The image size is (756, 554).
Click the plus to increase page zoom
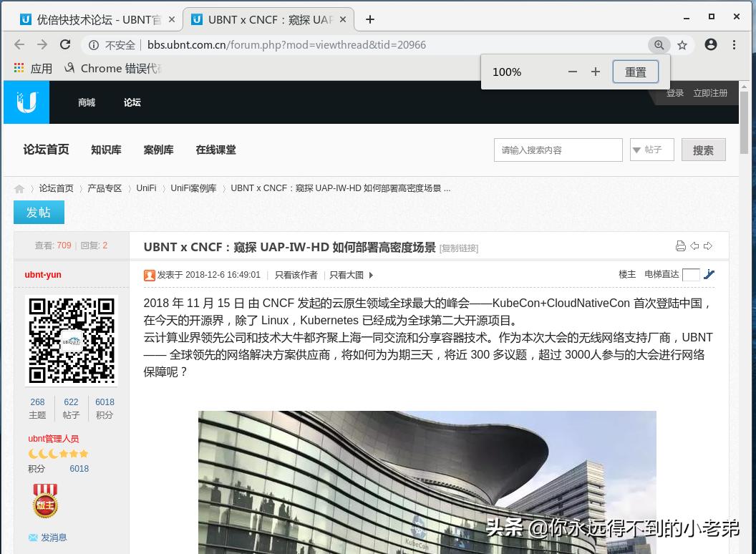point(595,72)
